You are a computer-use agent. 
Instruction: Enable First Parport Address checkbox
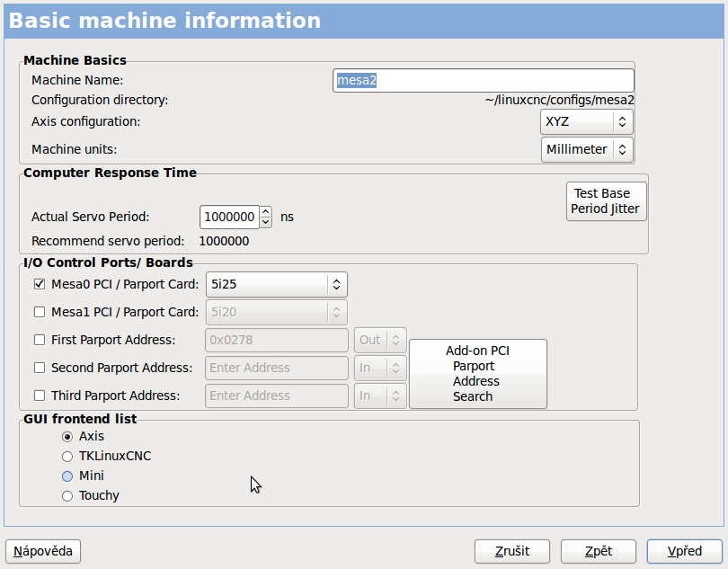click(39, 341)
